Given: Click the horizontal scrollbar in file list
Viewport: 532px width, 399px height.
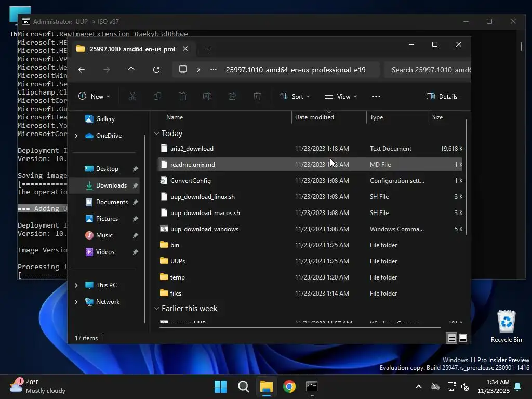Looking at the screenshot, I should pos(300,328).
